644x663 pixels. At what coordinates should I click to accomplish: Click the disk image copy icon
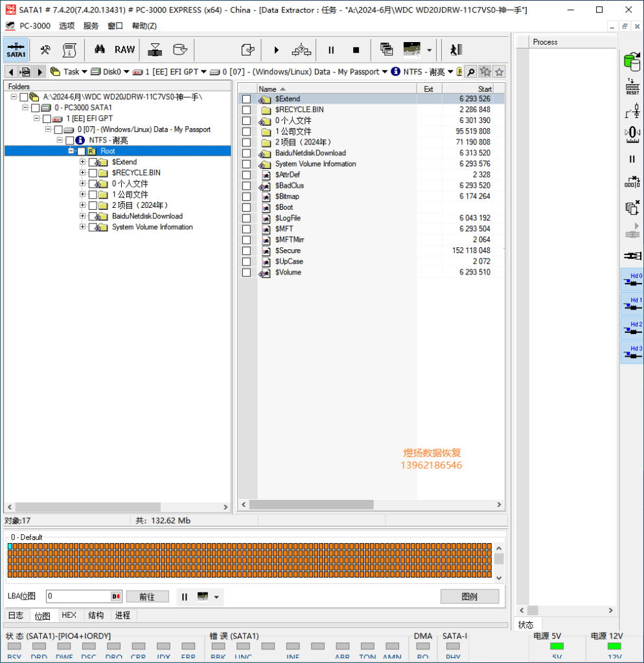click(x=180, y=50)
